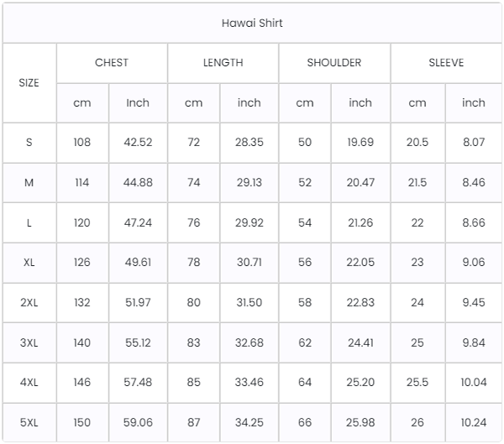Select shoulder cm value 64
This screenshot has width=504, height=444.
(x=305, y=382)
